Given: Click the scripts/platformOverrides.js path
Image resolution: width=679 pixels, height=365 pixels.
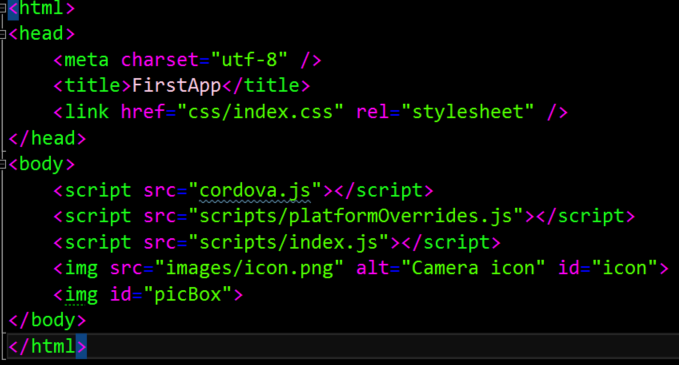Looking at the screenshot, I should tap(356, 216).
